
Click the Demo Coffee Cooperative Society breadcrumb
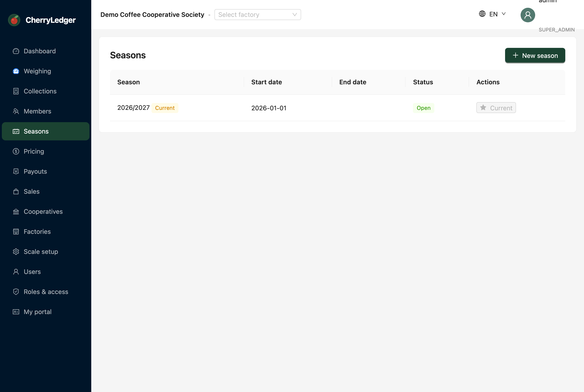(x=152, y=15)
